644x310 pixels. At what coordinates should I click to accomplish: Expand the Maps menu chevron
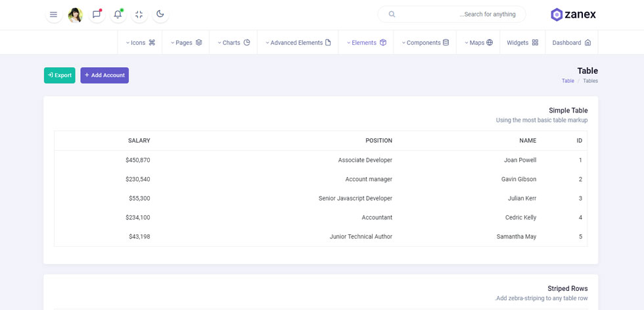(467, 43)
